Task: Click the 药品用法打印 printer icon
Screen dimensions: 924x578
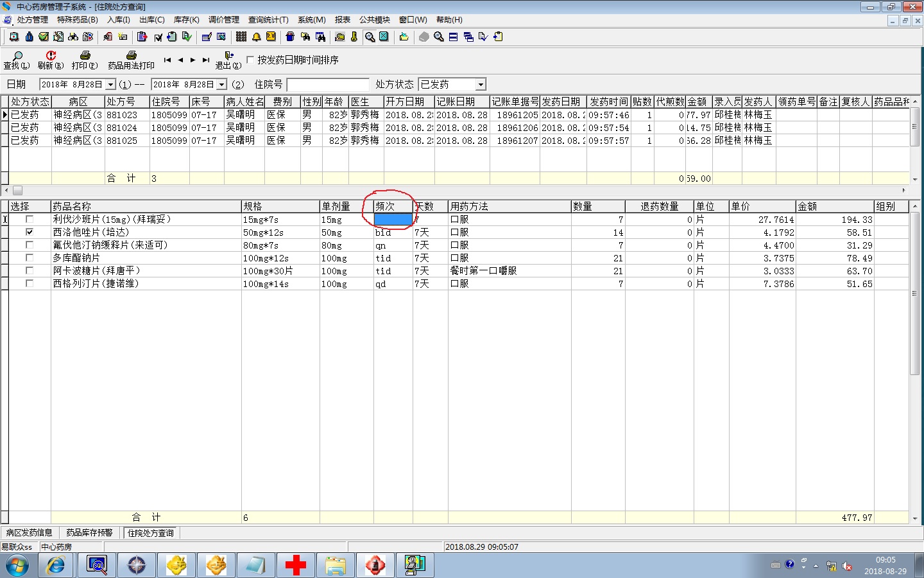Action: (x=131, y=57)
